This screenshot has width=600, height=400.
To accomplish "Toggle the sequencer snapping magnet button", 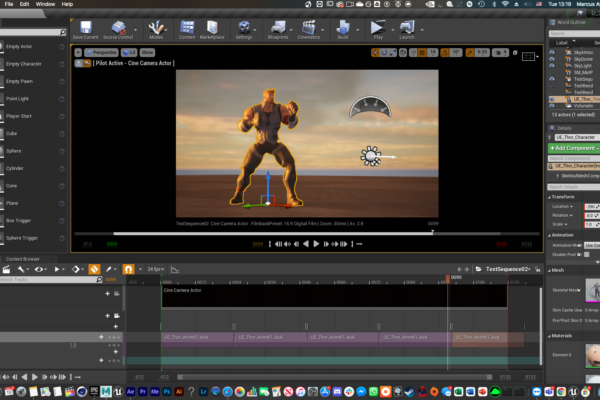I will (128, 269).
